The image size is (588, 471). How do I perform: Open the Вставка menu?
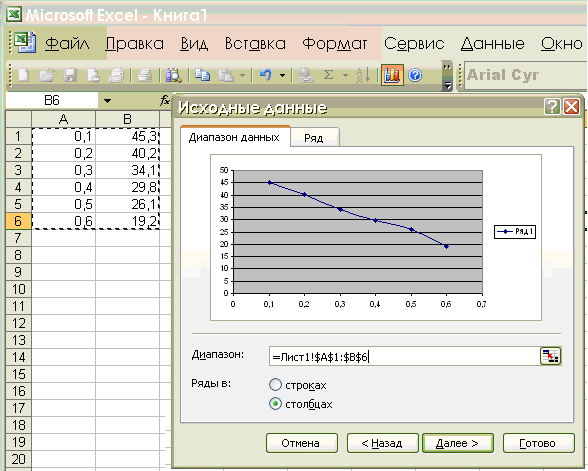pos(255,44)
